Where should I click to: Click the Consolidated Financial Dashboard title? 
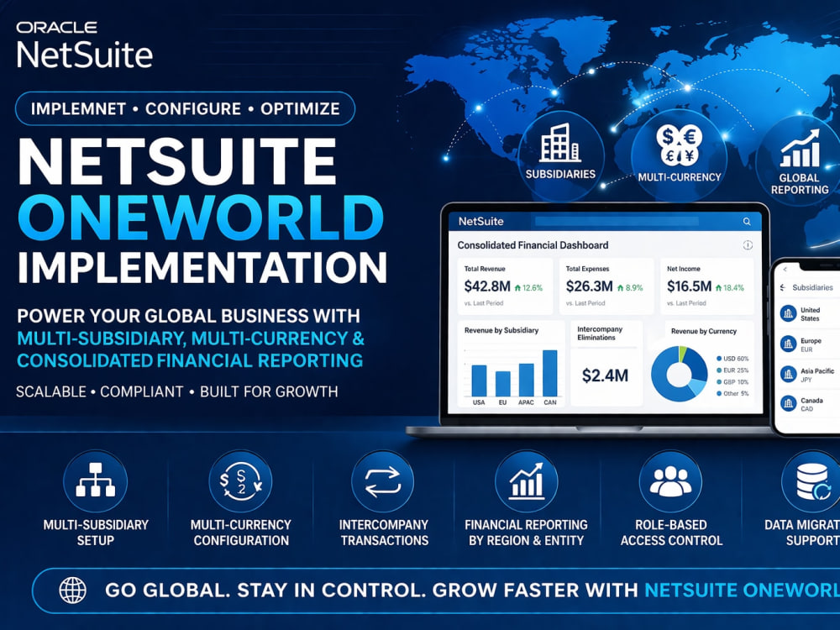(533, 245)
